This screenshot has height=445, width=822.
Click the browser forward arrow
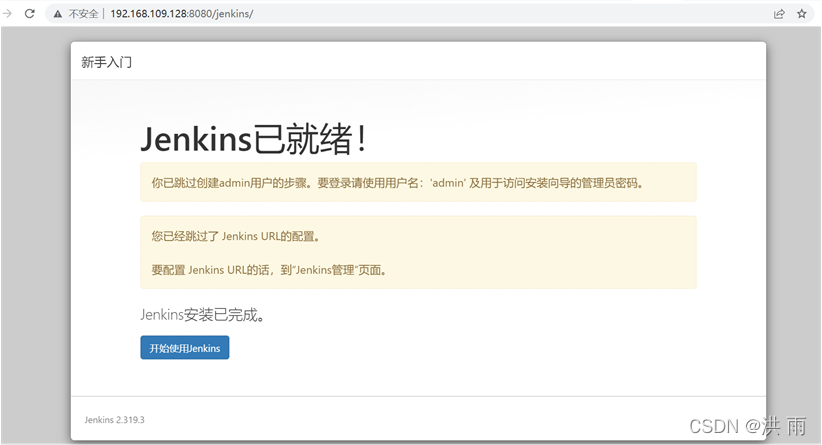click(x=7, y=13)
